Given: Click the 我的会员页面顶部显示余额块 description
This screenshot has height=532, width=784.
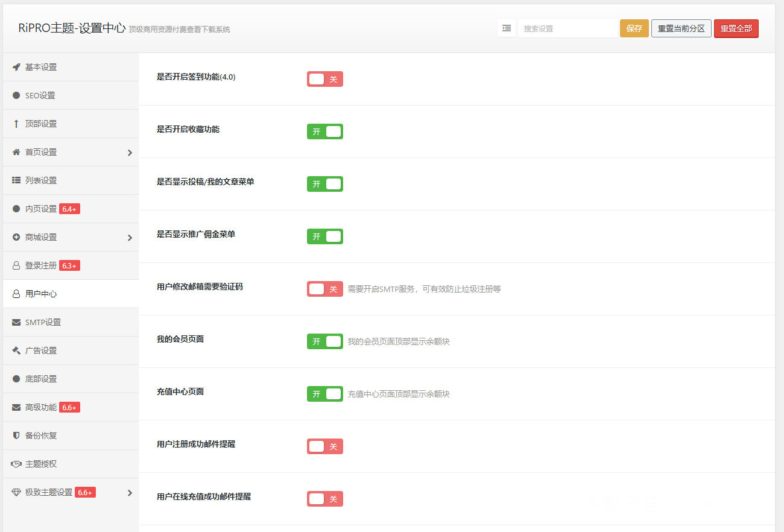Looking at the screenshot, I should pyautogui.click(x=399, y=341).
